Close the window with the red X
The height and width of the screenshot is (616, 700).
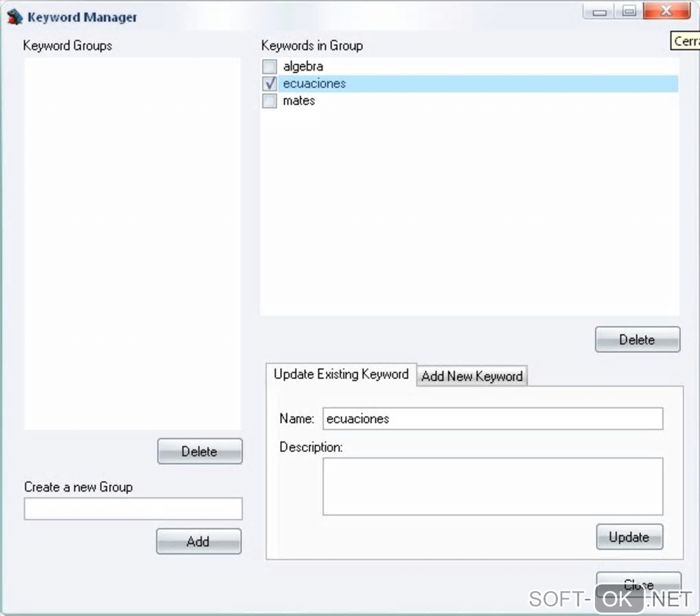[665, 12]
